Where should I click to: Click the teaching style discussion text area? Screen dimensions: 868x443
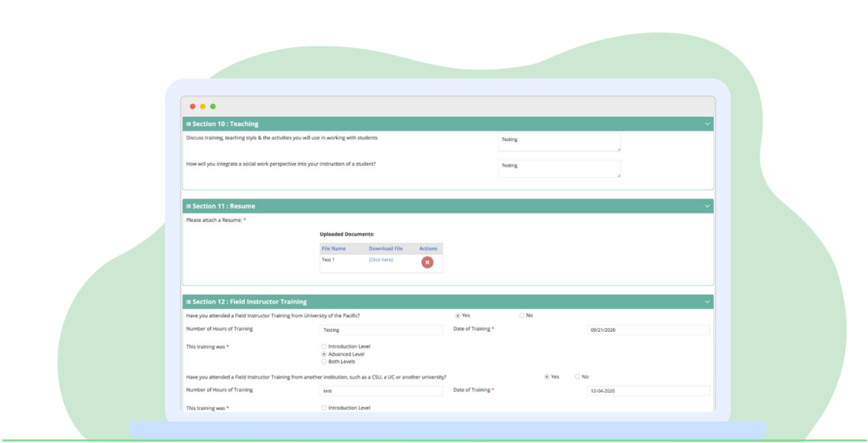[x=559, y=142]
